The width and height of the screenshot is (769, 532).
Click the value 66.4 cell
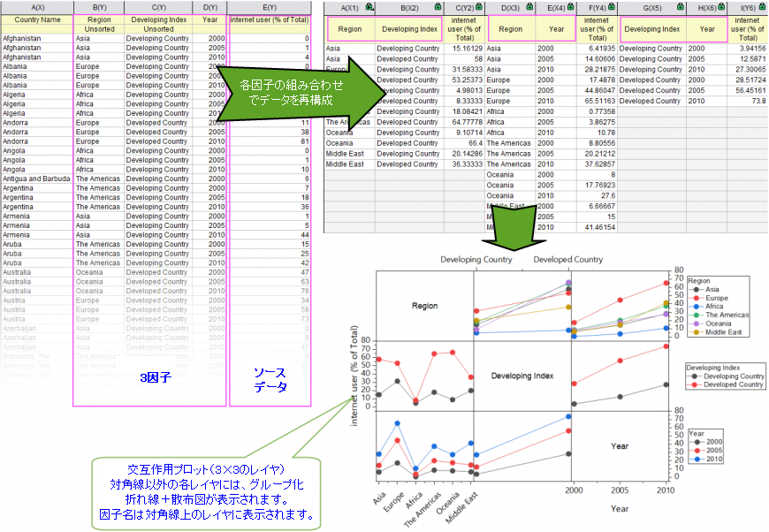coord(464,143)
